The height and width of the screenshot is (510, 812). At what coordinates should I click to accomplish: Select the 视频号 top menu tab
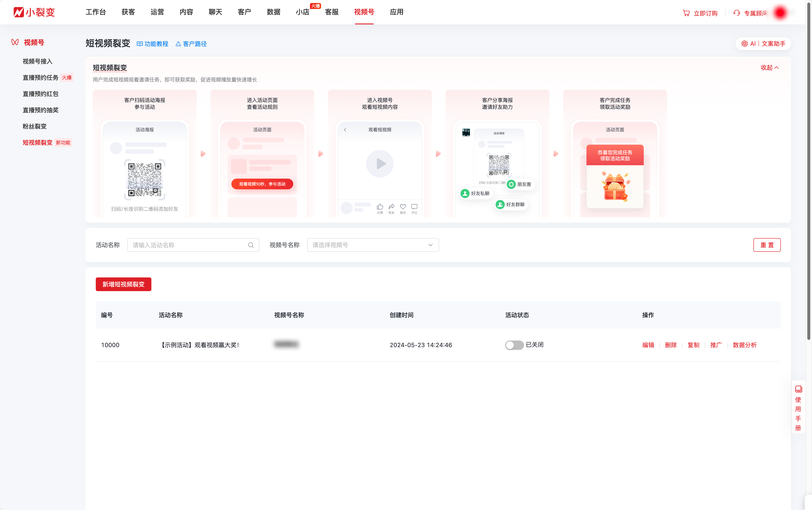click(x=364, y=12)
